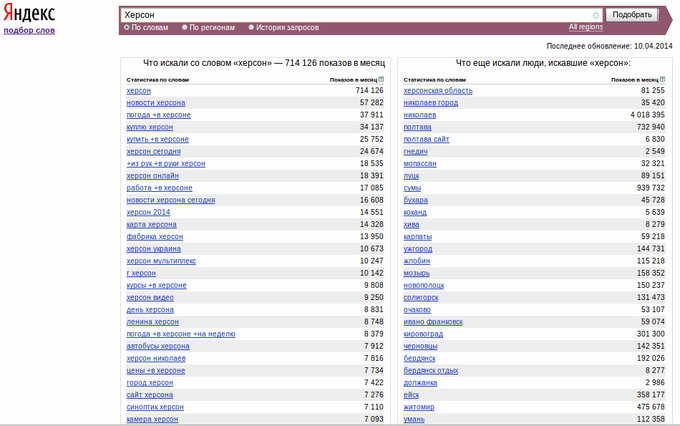The image size is (680, 426).
Task: Open the 'херсон онлайн' link
Action: pyautogui.click(x=153, y=176)
